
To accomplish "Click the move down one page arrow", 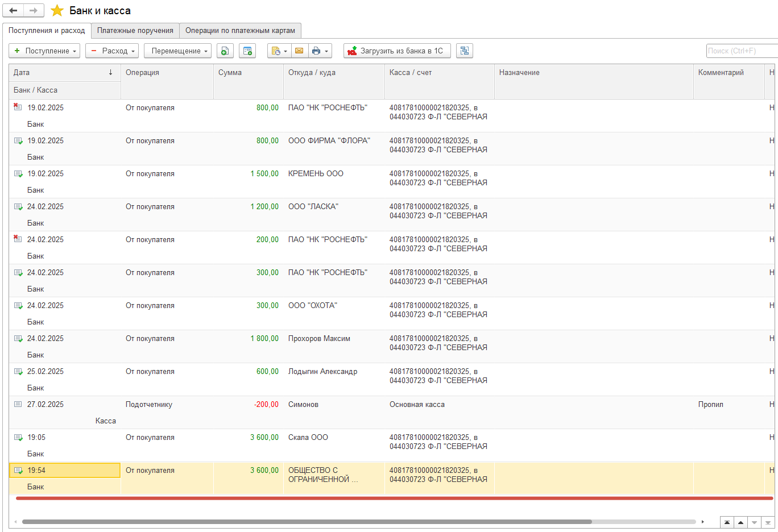I will click(754, 522).
